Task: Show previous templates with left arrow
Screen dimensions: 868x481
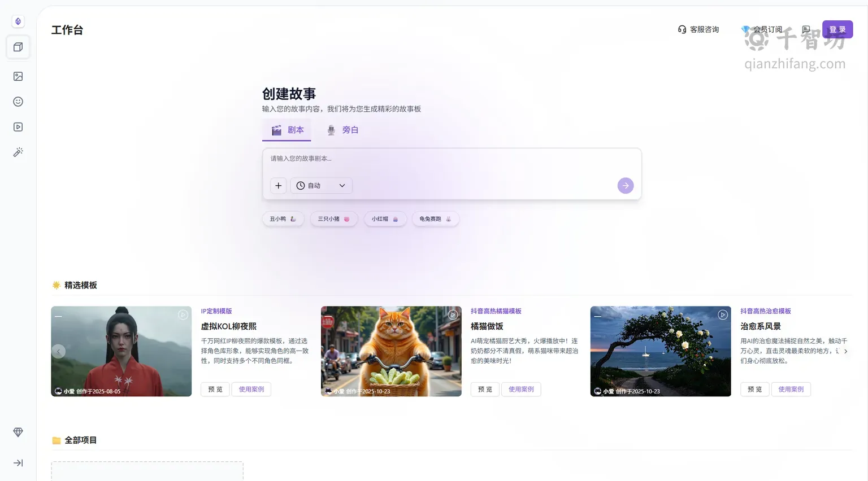Action: pos(58,351)
